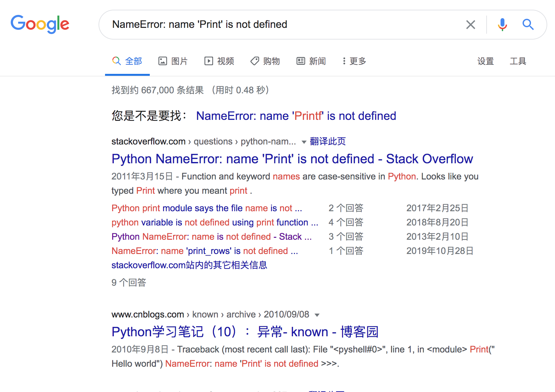555x392 pixels.
Task: Open the 'print_rows' is not defined link
Action: (x=205, y=251)
